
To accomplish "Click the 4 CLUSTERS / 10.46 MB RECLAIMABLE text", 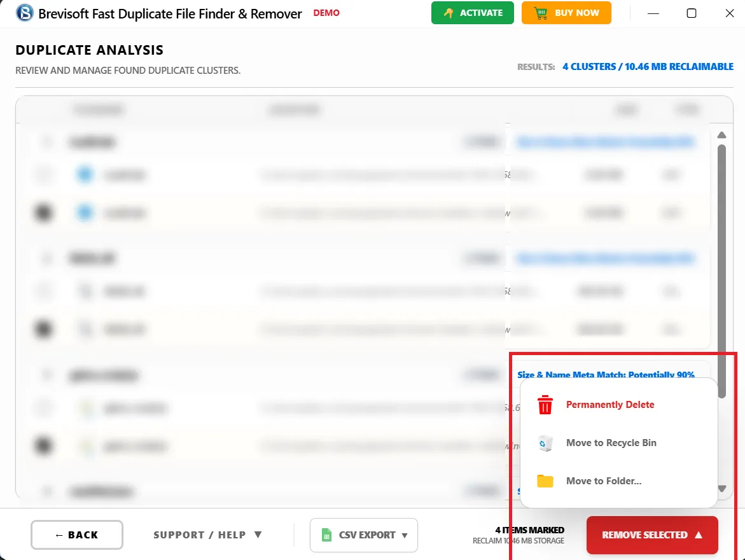I will 648,67.
